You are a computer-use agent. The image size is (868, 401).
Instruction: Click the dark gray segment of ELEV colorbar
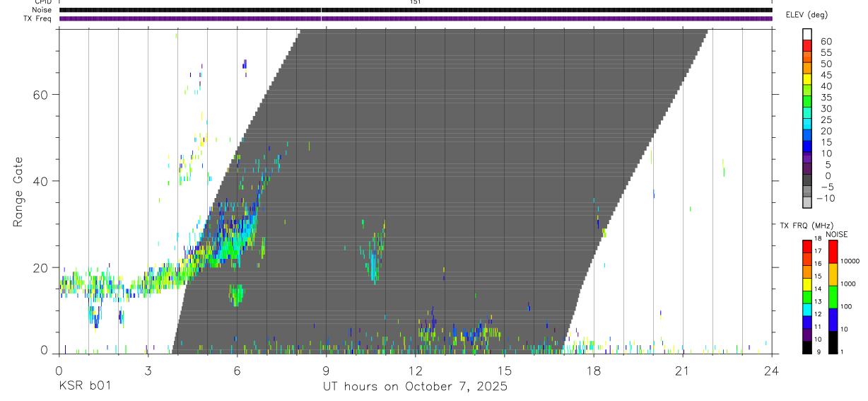[x=807, y=180]
